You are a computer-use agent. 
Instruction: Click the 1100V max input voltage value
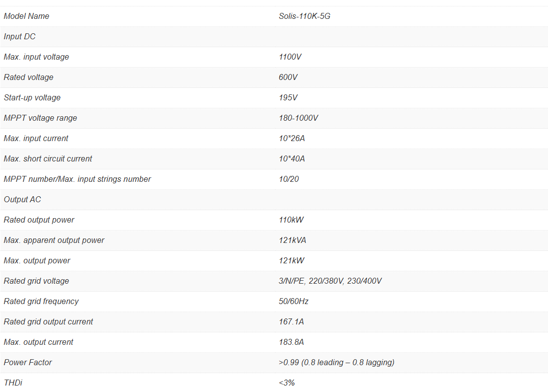(x=290, y=57)
